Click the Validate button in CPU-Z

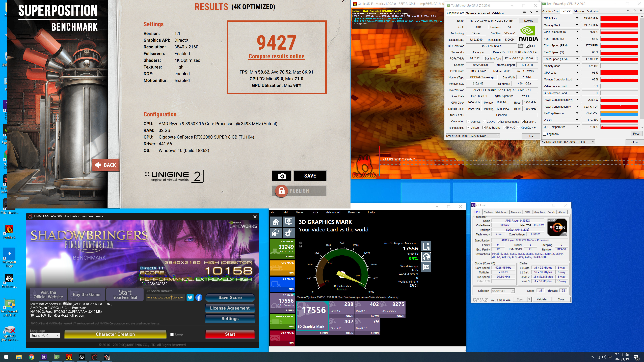(542, 299)
